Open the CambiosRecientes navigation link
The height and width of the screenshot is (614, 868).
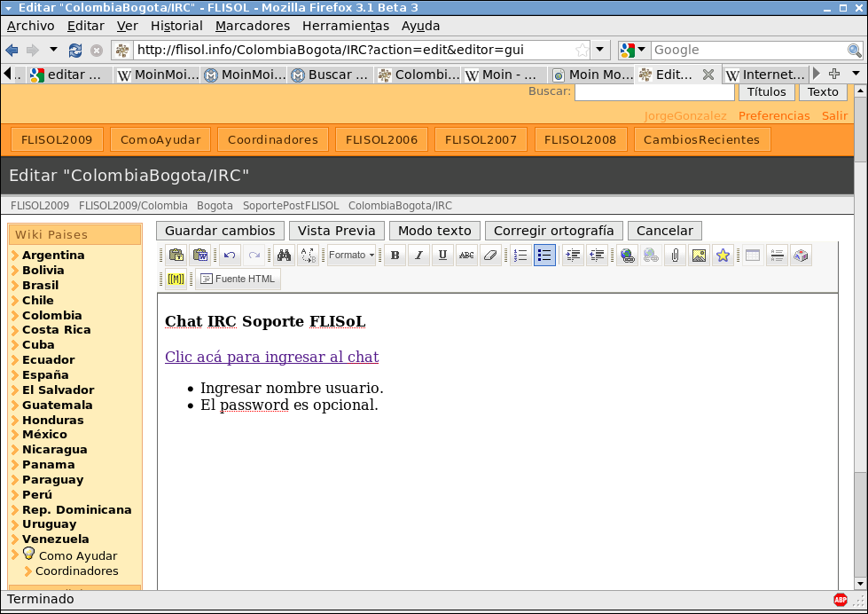tap(701, 139)
